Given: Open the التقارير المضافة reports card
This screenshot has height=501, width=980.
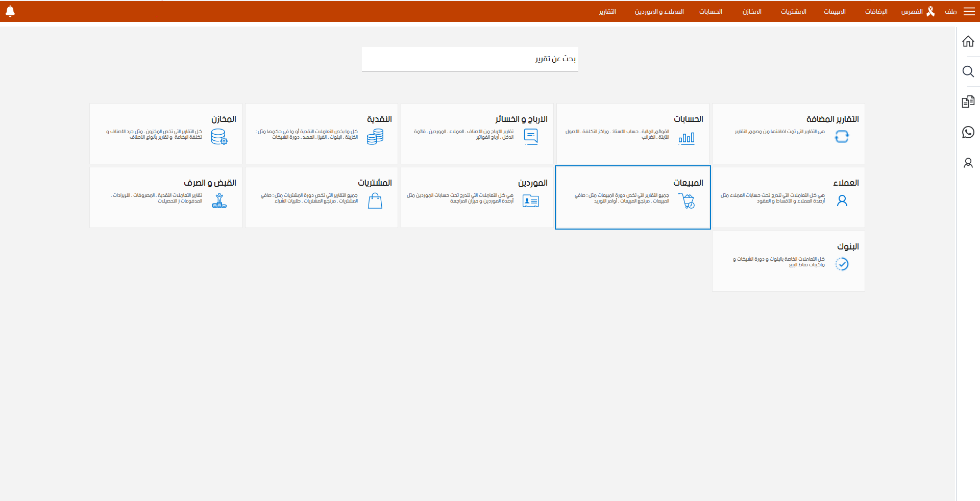Looking at the screenshot, I should tap(788, 133).
